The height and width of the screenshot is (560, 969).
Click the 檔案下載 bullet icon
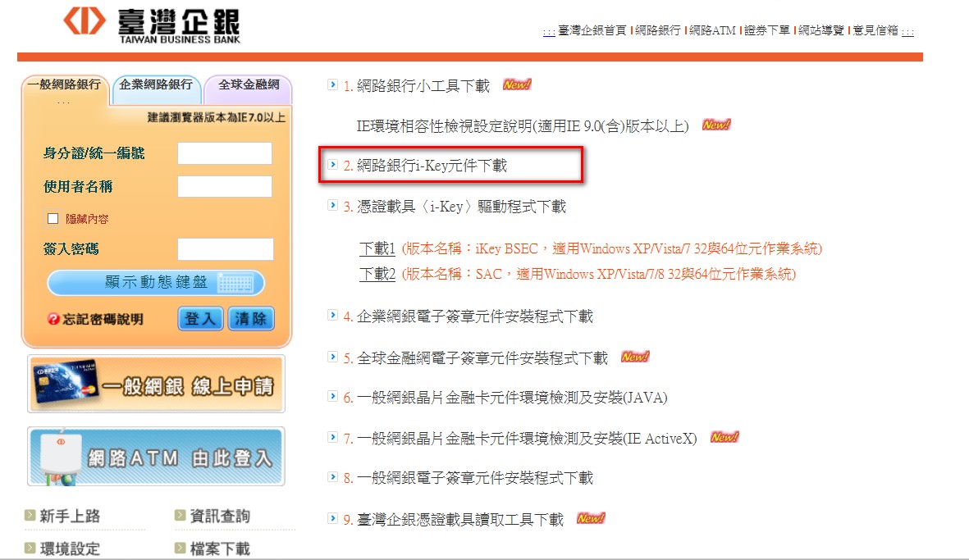pyautogui.click(x=181, y=549)
